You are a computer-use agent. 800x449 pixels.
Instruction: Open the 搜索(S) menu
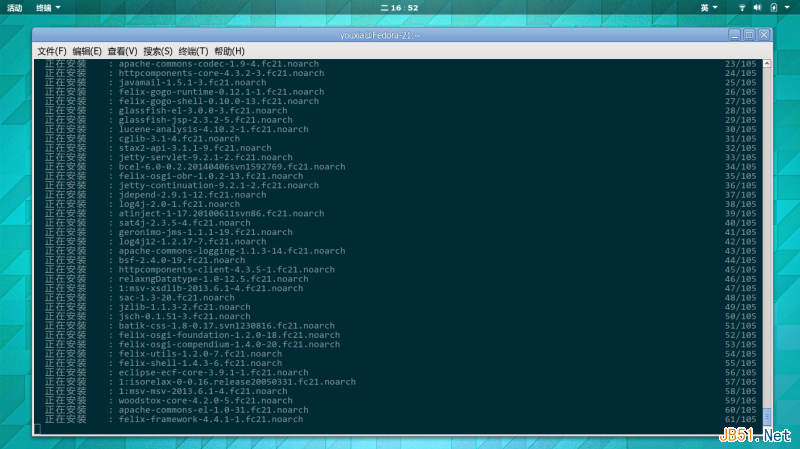(x=158, y=51)
